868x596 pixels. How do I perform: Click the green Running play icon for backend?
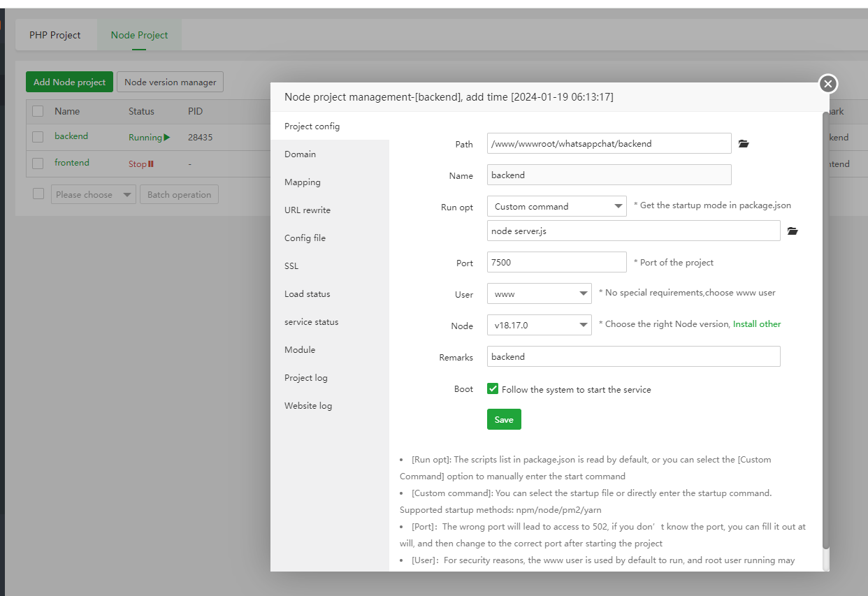(x=167, y=138)
